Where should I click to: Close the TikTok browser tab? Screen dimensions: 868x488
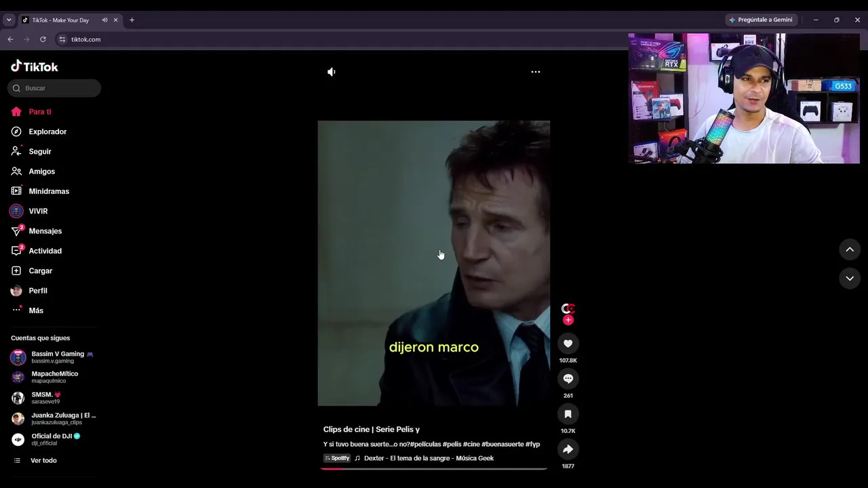pyautogui.click(x=116, y=20)
